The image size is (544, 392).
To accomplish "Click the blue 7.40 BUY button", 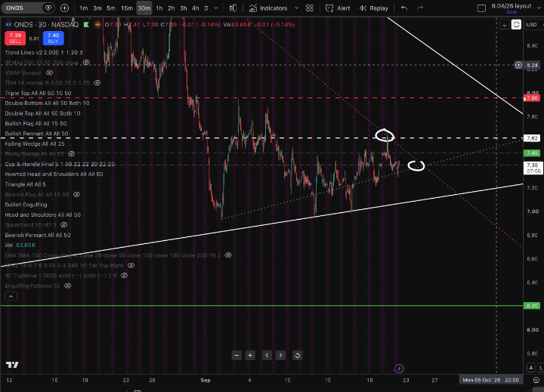I will [x=54, y=39].
